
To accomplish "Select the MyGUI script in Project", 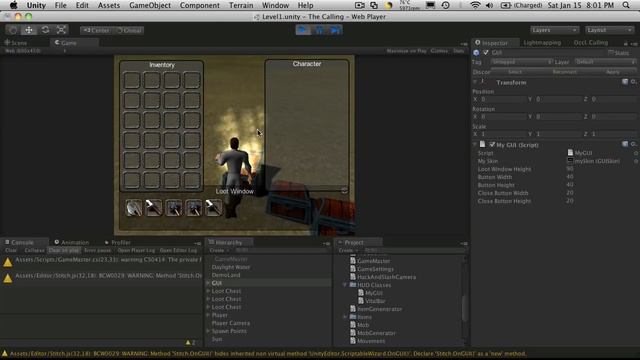I will [x=373, y=293].
